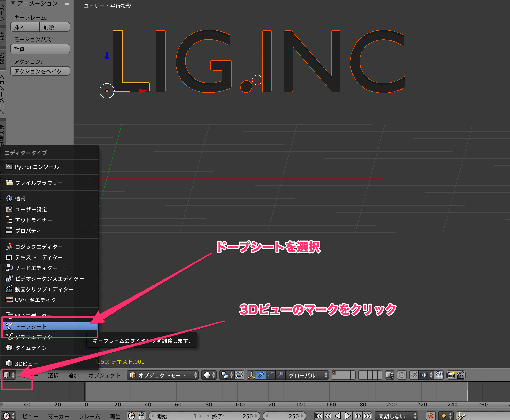Open the オブジェクト menu
This screenshot has height=420, width=510.
click(104, 375)
